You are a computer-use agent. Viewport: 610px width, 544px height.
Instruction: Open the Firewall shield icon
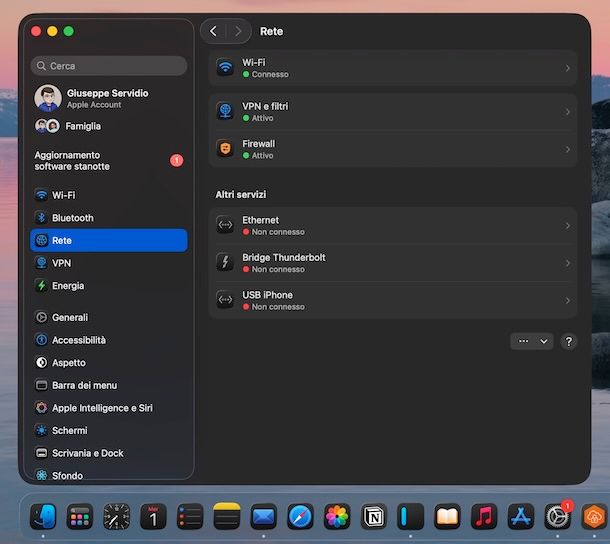coord(225,149)
